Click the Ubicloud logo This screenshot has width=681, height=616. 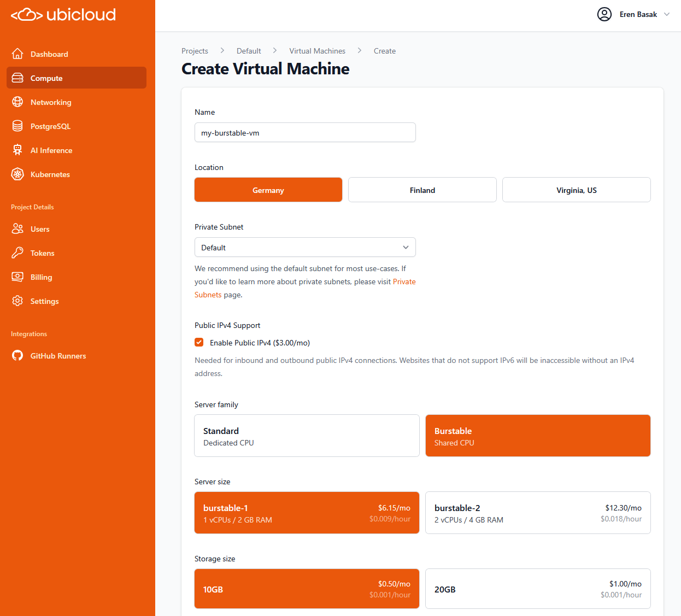[x=63, y=15]
